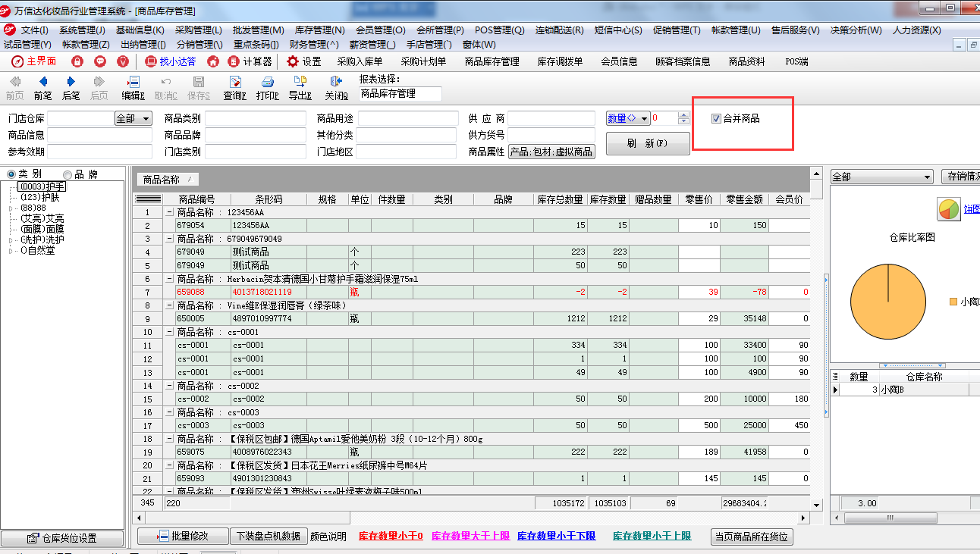Open 顾客档案信息 shortcut

tap(683, 61)
